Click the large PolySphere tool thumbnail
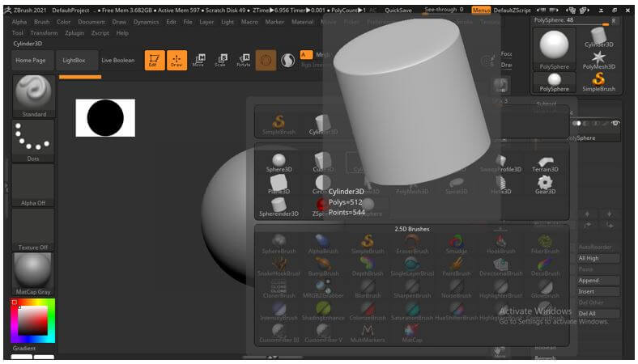Image resolution: width=638 pixels, height=364 pixels. [554, 49]
